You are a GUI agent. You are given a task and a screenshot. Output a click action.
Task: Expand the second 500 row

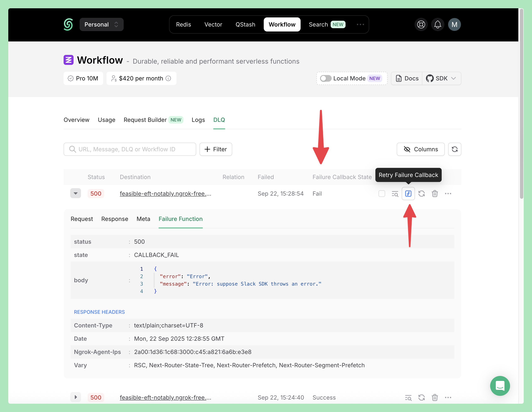pyautogui.click(x=76, y=397)
